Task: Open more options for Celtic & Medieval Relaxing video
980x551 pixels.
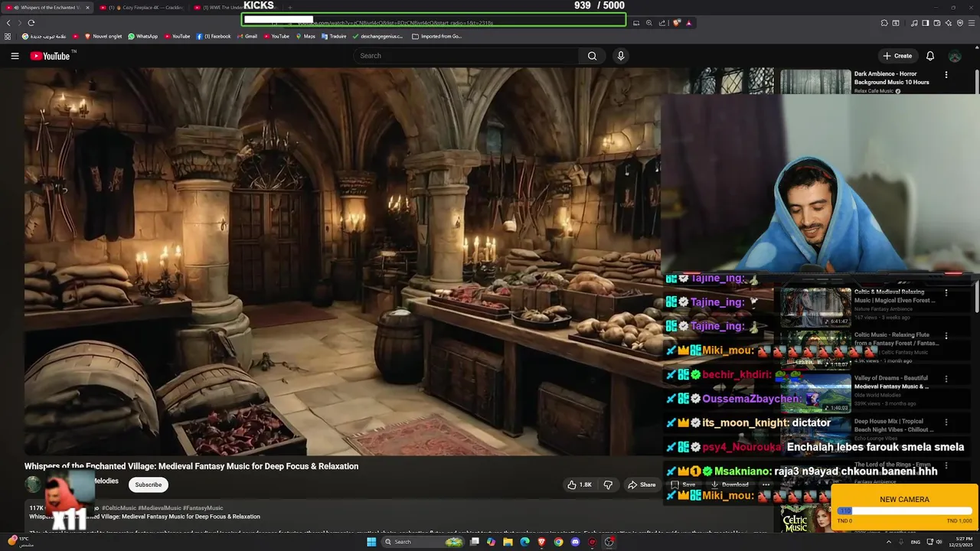Action: click(x=946, y=293)
